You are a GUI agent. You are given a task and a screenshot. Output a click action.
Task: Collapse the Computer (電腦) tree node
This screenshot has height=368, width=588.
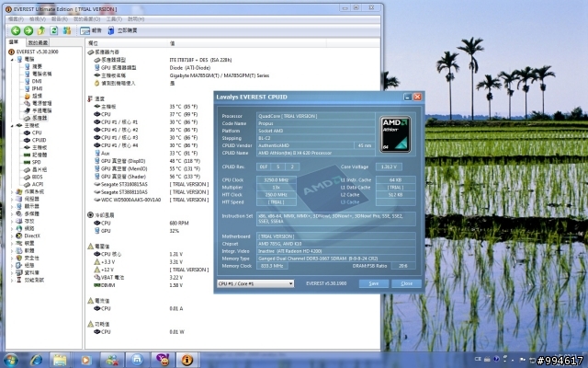coord(12,59)
